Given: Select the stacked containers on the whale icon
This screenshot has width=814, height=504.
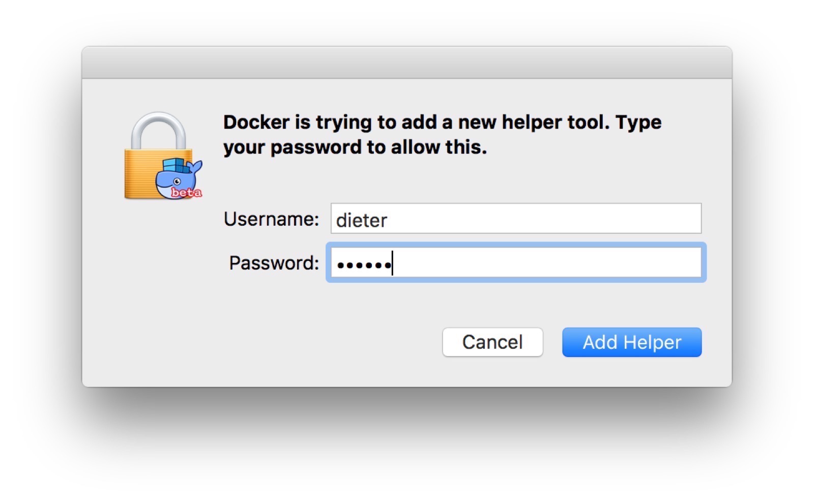Looking at the screenshot, I should tap(173, 165).
